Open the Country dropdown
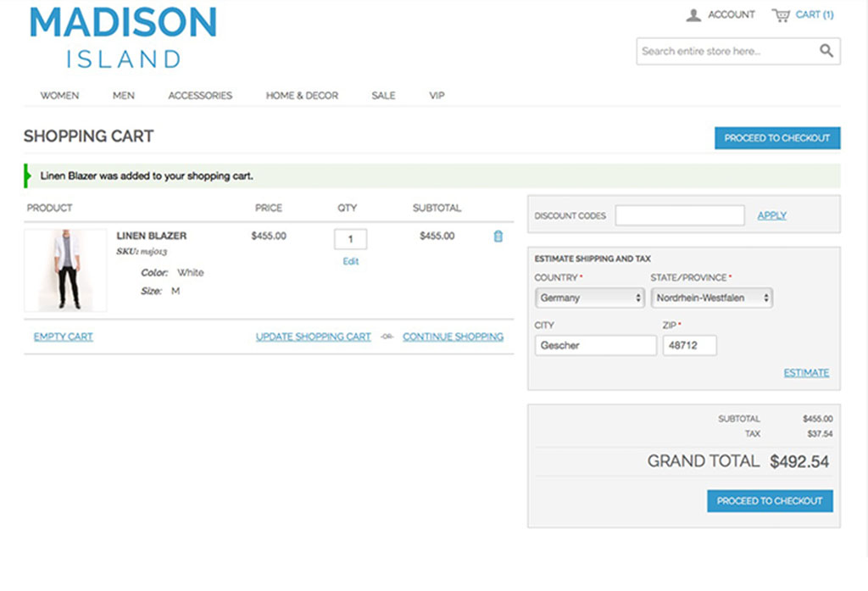868x591 pixels. pos(588,298)
